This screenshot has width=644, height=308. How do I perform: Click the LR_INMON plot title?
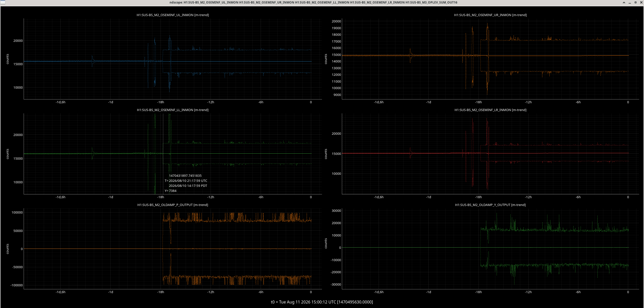[490, 110]
